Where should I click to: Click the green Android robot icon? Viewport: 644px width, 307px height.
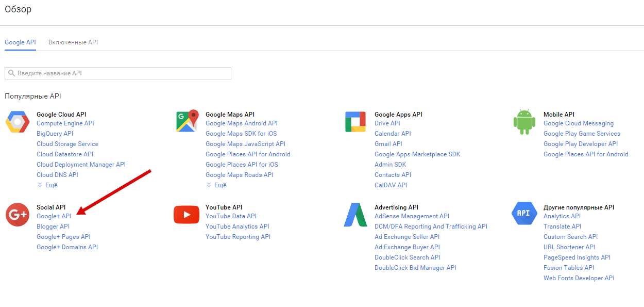pos(524,122)
